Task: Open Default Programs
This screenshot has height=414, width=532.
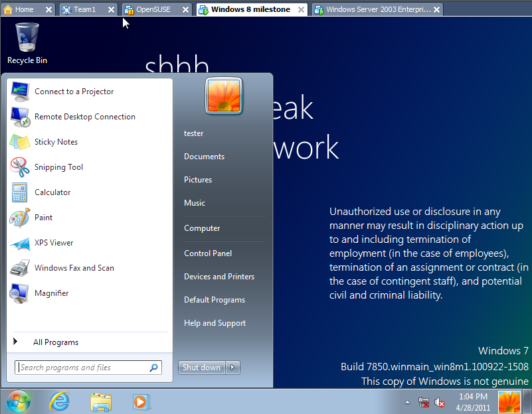Action: [x=215, y=300]
